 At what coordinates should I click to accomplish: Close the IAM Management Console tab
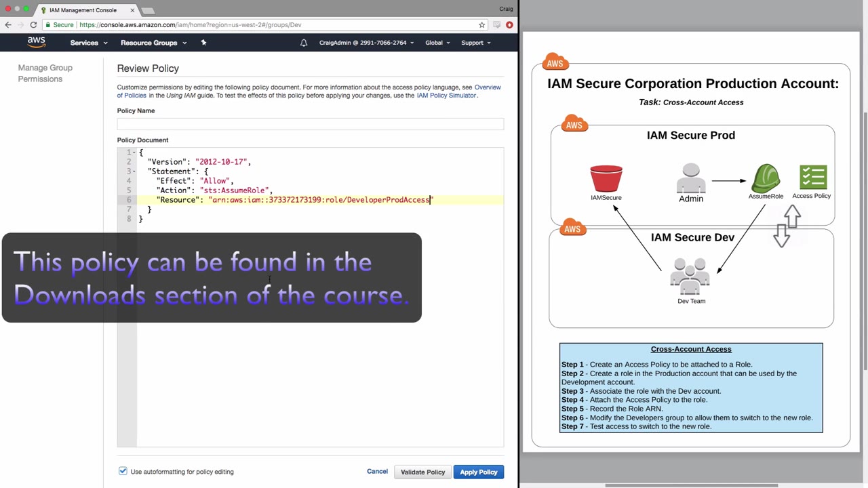[x=132, y=10]
